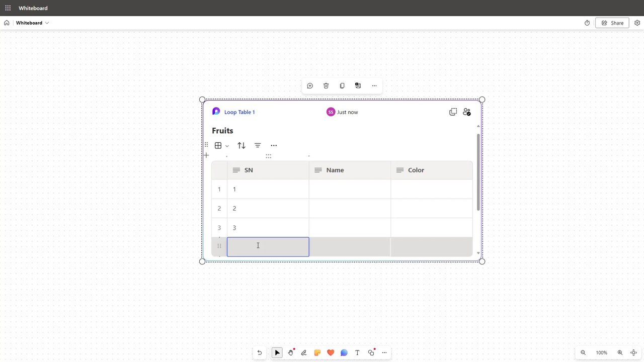Click the SN cell containing 1
The width and height of the screenshot is (644, 362).
click(268, 189)
